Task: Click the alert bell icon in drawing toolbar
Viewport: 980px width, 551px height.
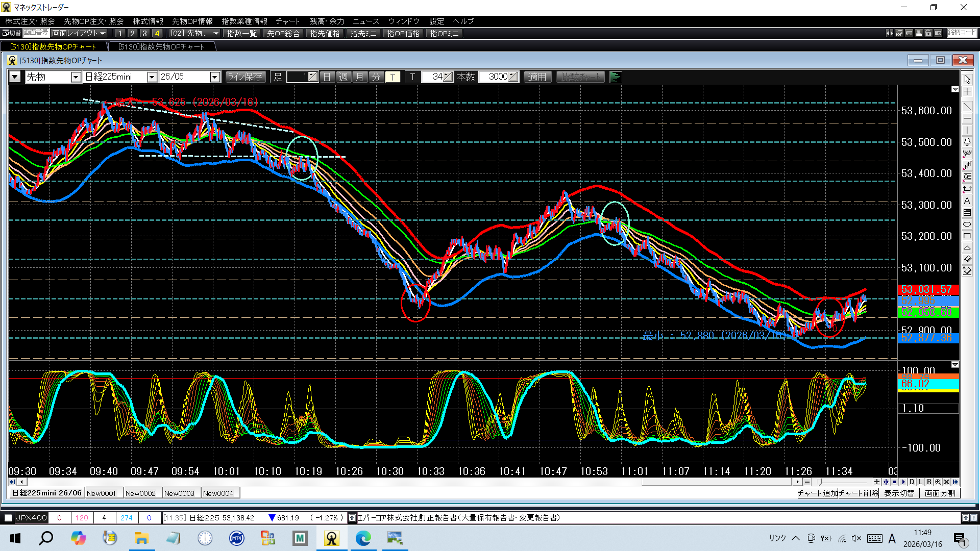Action: 967,142
